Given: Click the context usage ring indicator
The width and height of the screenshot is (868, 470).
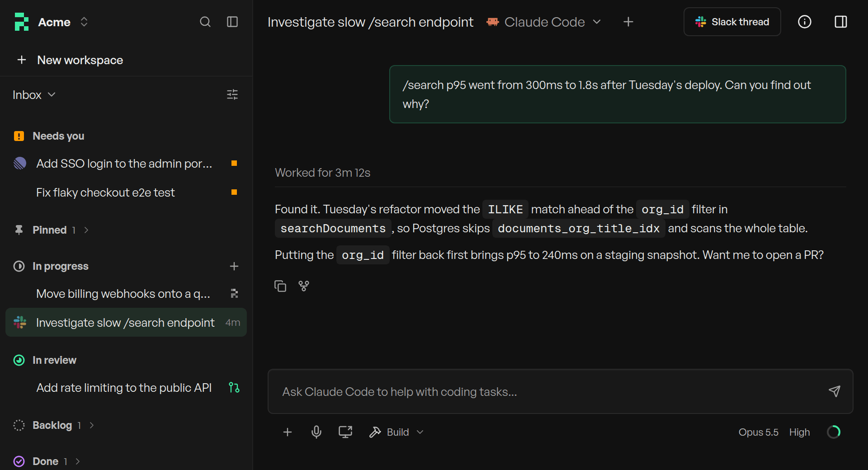Looking at the screenshot, I should pyautogui.click(x=834, y=432).
